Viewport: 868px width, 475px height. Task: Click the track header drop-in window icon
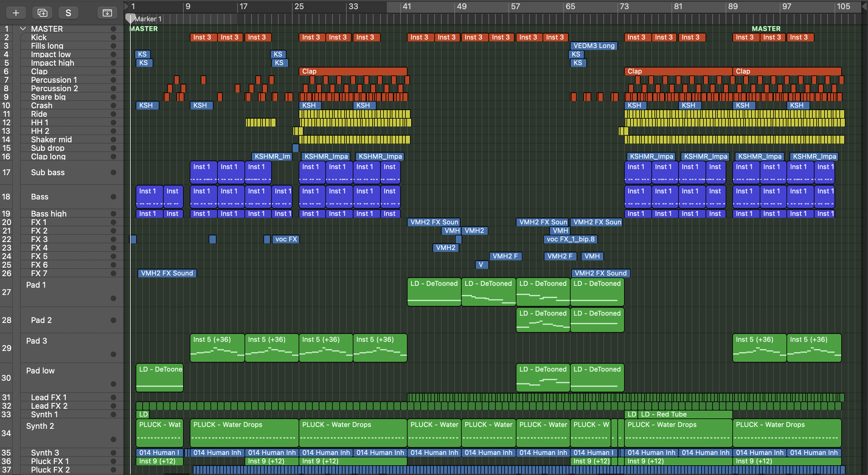tap(107, 13)
